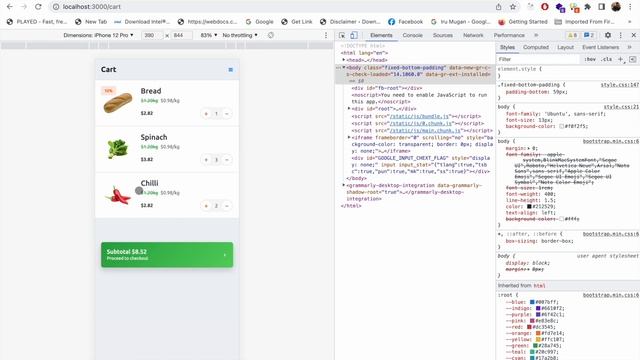Image resolution: width=640 pixels, height=360 pixels.
Task: Open the side panel icon in the browser toolbar
Action: (x=602, y=7)
